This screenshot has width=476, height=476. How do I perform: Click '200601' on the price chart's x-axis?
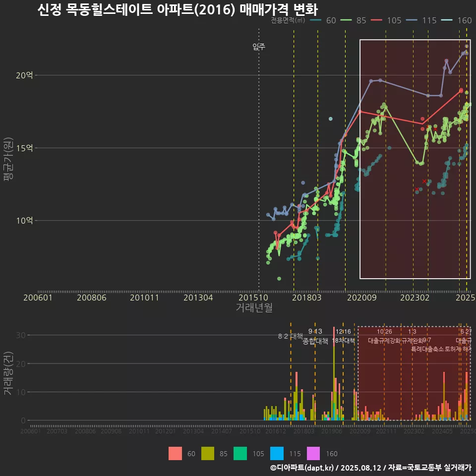click(x=38, y=297)
